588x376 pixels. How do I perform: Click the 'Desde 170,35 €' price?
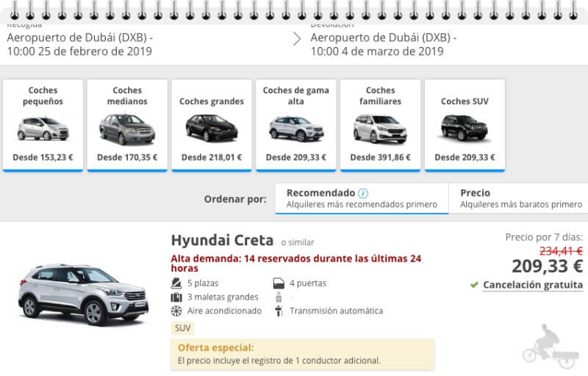tap(127, 157)
